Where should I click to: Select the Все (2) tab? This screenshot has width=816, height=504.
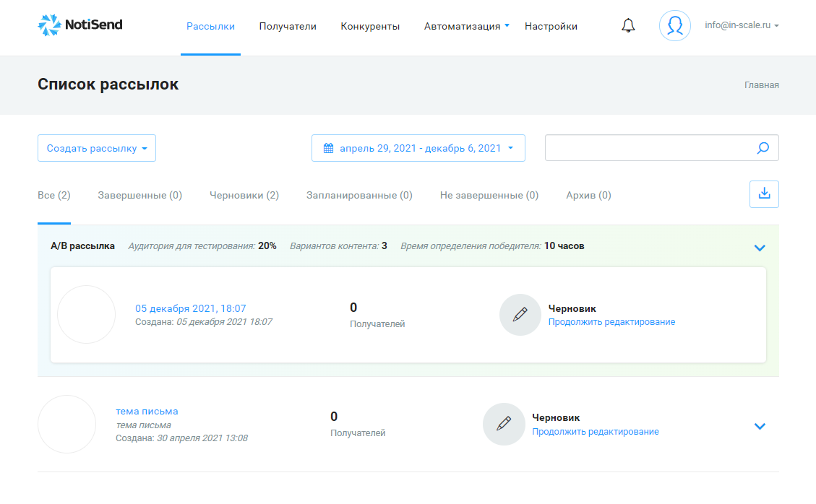coord(54,195)
